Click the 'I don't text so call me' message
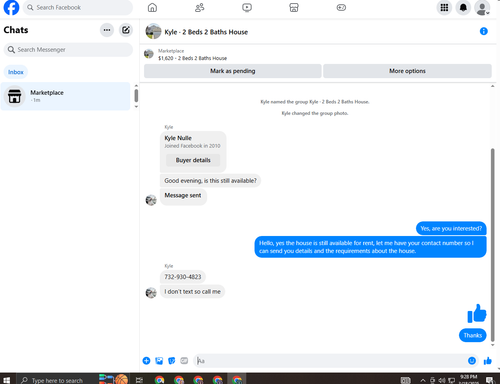 tap(192, 292)
